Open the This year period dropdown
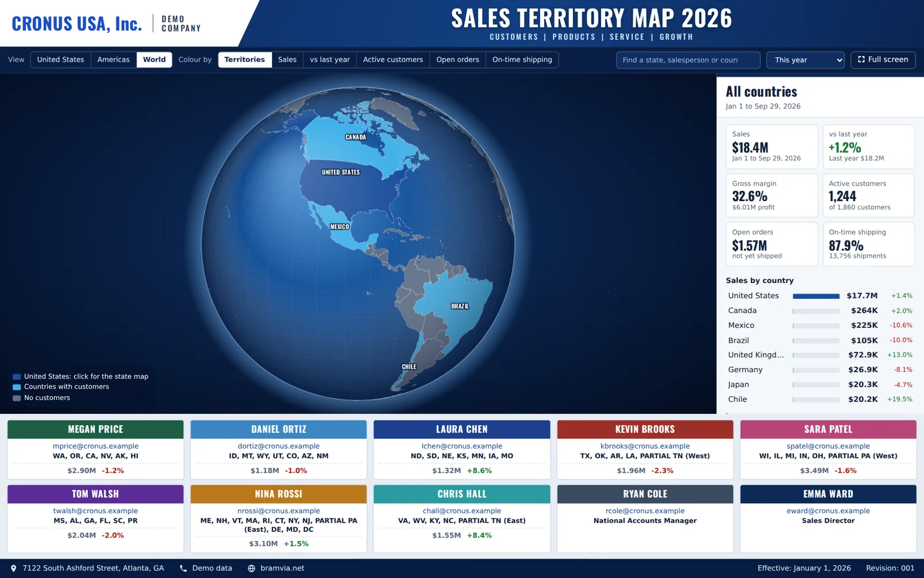The width and height of the screenshot is (924, 578). coord(806,60)
